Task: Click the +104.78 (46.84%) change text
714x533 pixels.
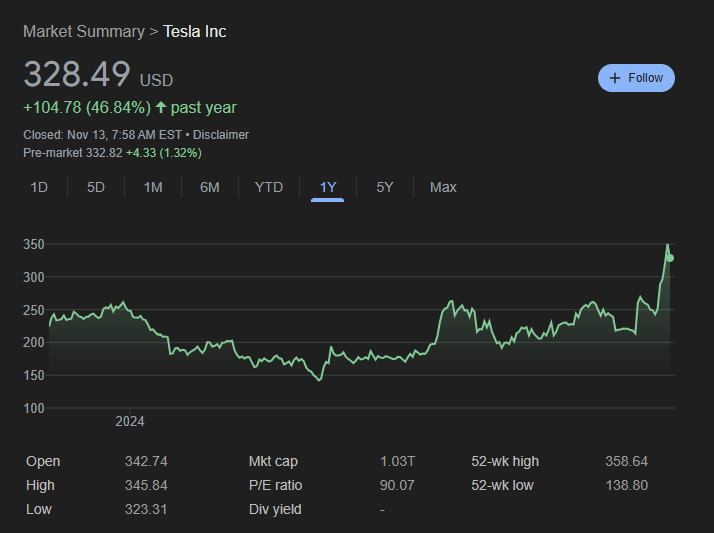Action: tap(87, 107)
